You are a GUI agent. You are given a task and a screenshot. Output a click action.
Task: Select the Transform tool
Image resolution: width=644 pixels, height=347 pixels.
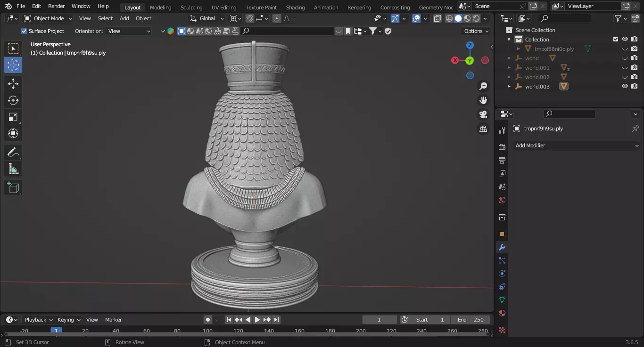(x=13, y=133)
